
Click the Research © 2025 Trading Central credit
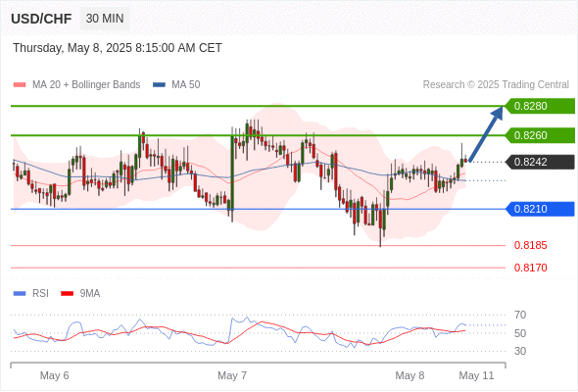click(x=496, y=85)
